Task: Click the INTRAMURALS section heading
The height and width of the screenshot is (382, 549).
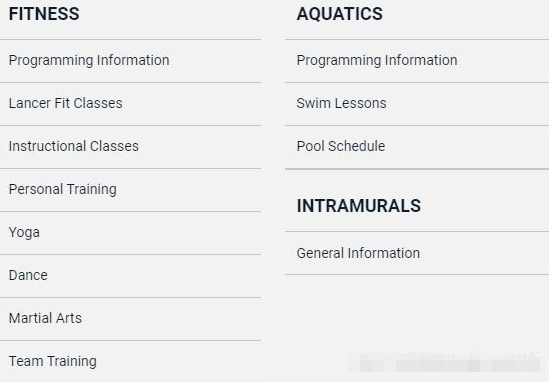Action: pyautogui.click(x=359, y=206)
